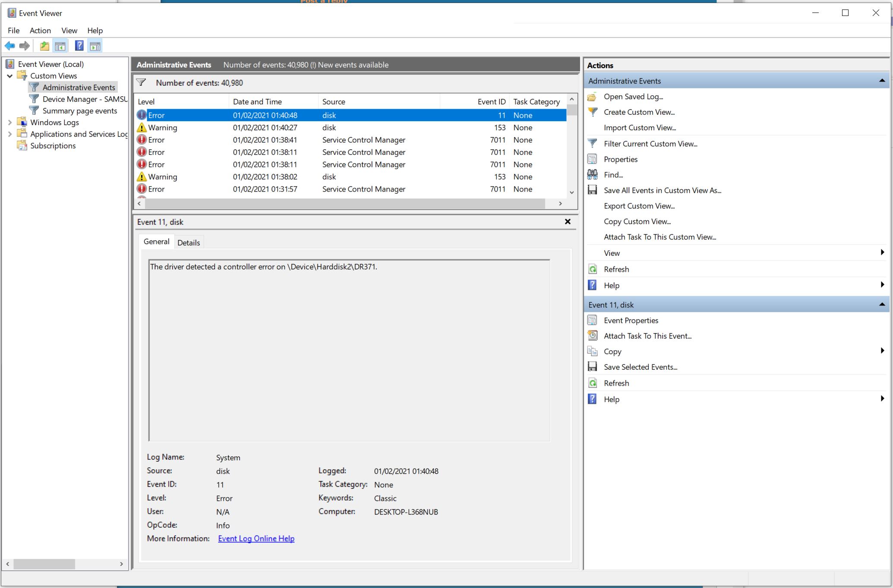Click the Save Selected Events floppy icon
The width and height of the screenshot is (893, 588).
pyautogui.click(x=592, y=367)
